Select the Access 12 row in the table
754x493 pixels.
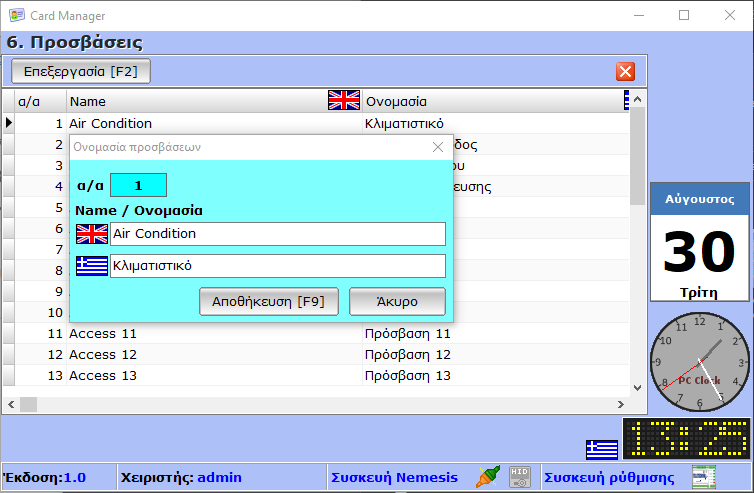103,354
